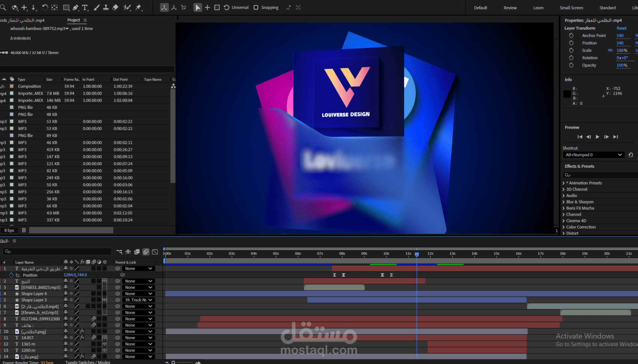The image size is (638, 364).
Task: Switch to the Learn workspace
Action: coord(538,8)
